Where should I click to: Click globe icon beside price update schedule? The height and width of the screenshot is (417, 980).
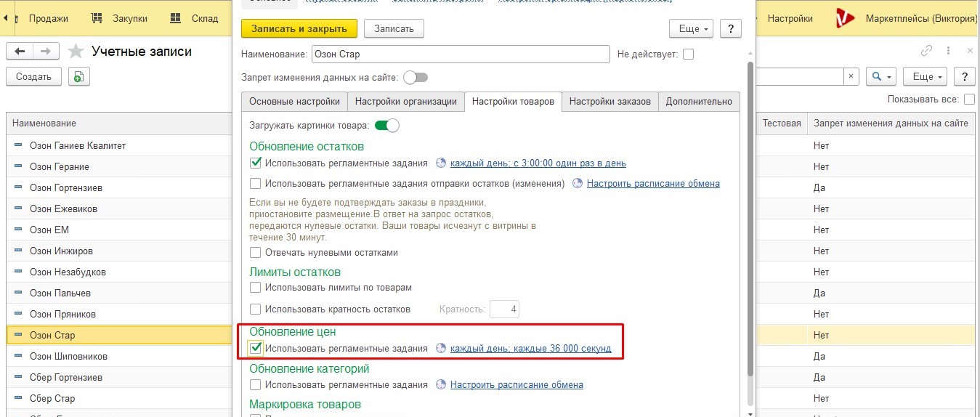pos(440,349)
